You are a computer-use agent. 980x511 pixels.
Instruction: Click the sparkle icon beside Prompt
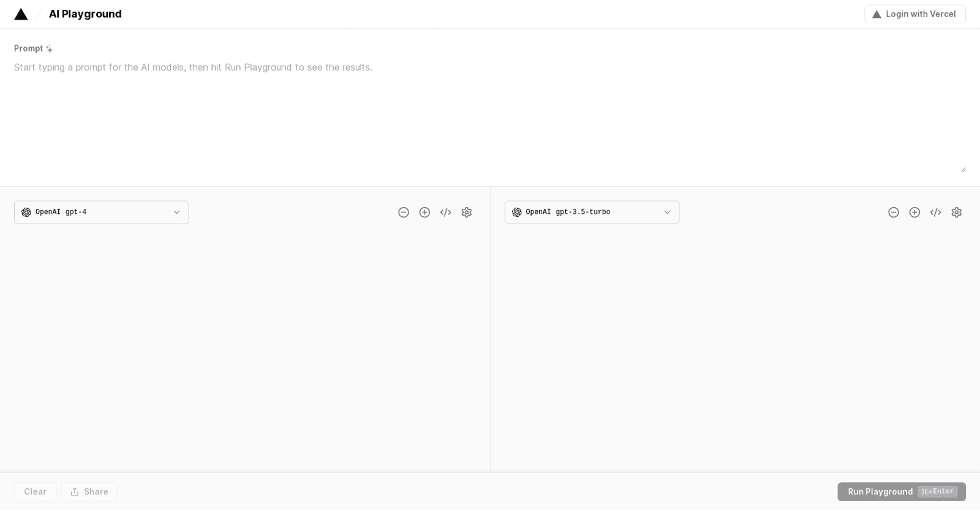pyautogui.click(x=50, y=49)
